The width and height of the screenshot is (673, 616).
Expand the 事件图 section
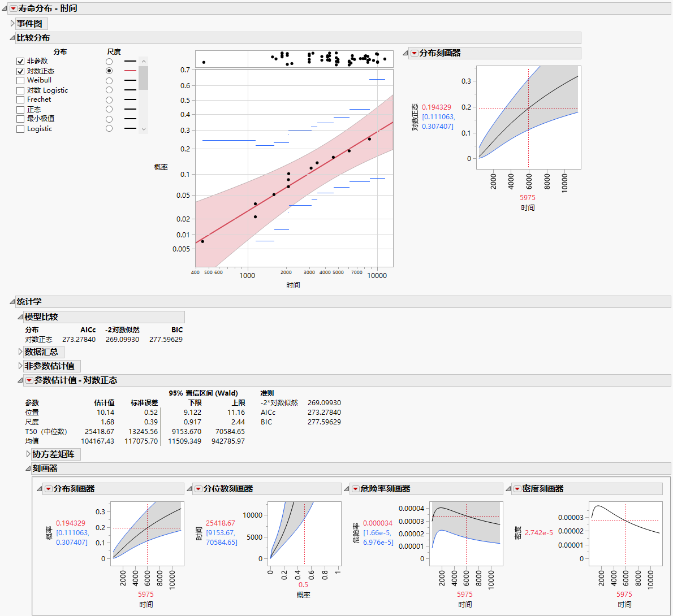coord(11,24)
